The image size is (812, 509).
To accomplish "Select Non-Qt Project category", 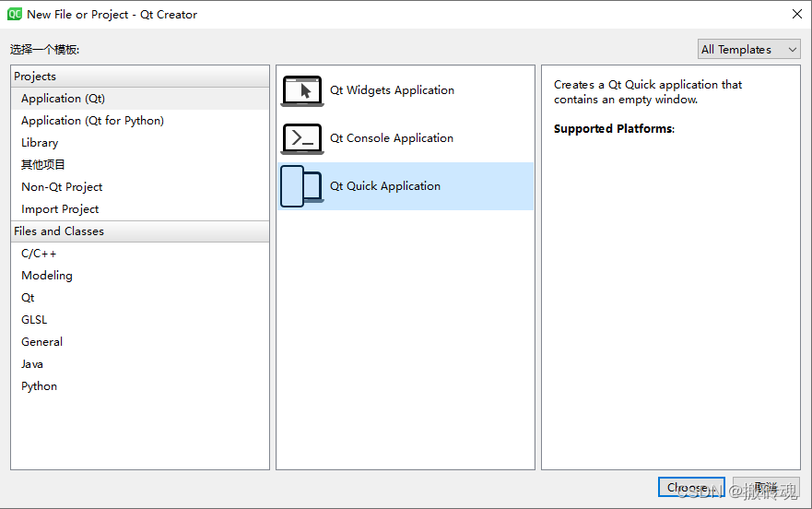I will [140, 187].
